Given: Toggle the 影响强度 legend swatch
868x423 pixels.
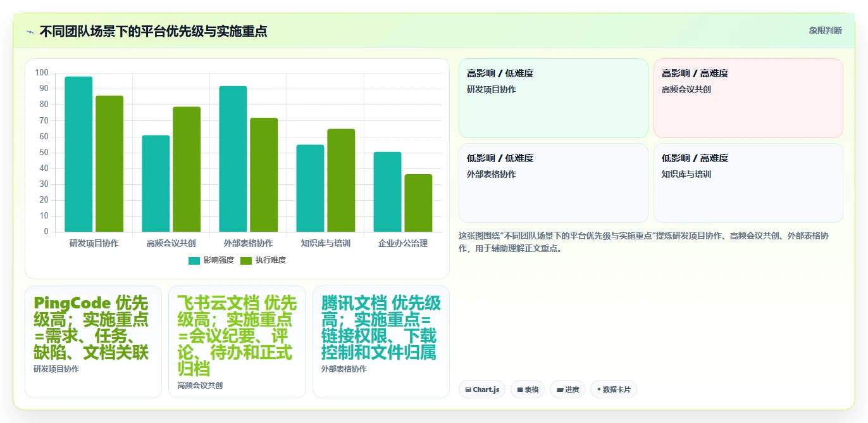Looking at the screenshot, I should [x=194, y=261].
